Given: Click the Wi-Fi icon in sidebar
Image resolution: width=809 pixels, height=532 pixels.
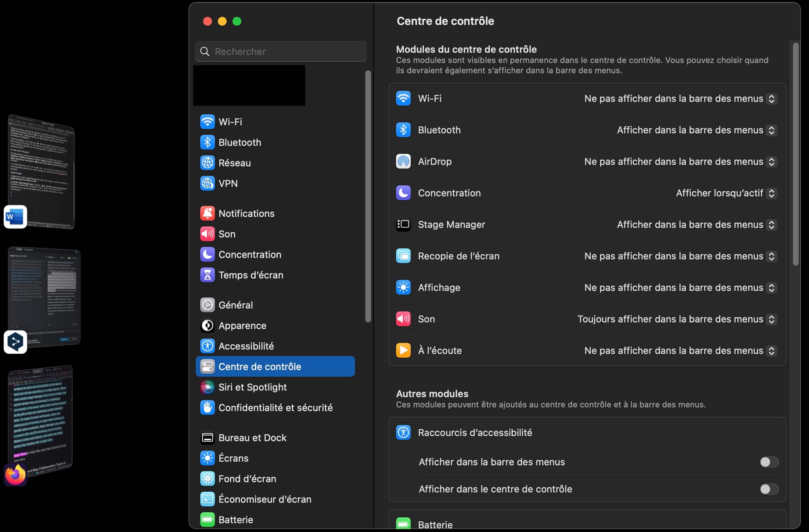Looking at the screenshot, I should (207, 122).
